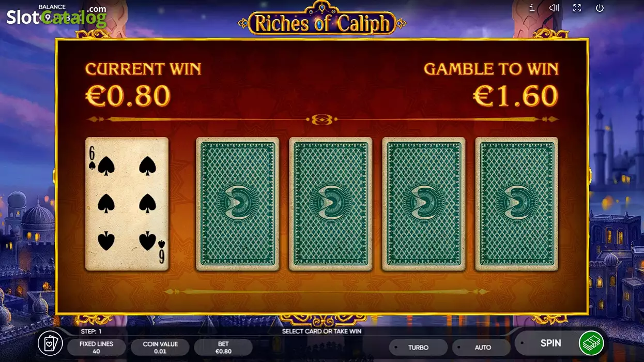Click the Riches of Caliph title logo
The image size is (644, 362).
[321, 22]
